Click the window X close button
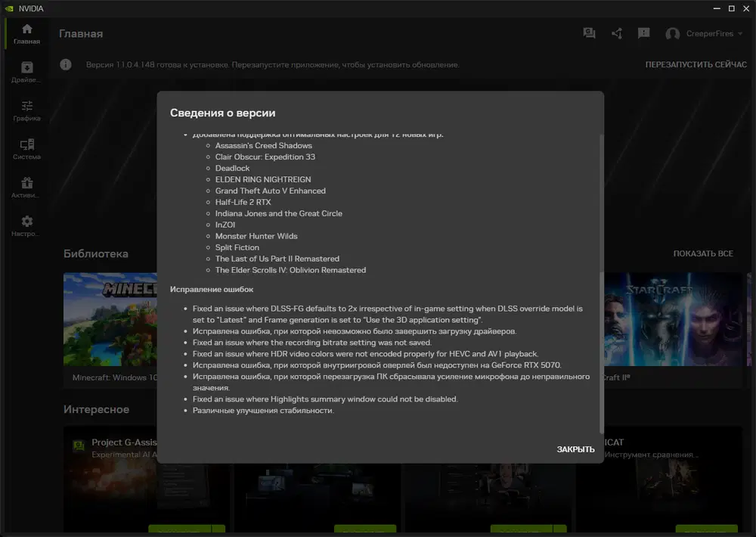This screenshot has width=756, height=537. click(x=746, y=8)
